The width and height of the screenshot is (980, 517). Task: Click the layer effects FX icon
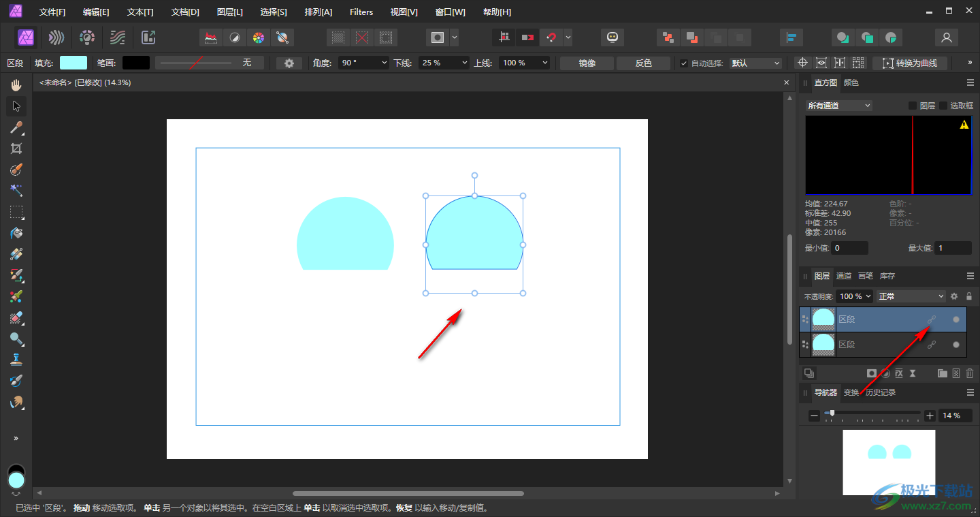point(898,373)
